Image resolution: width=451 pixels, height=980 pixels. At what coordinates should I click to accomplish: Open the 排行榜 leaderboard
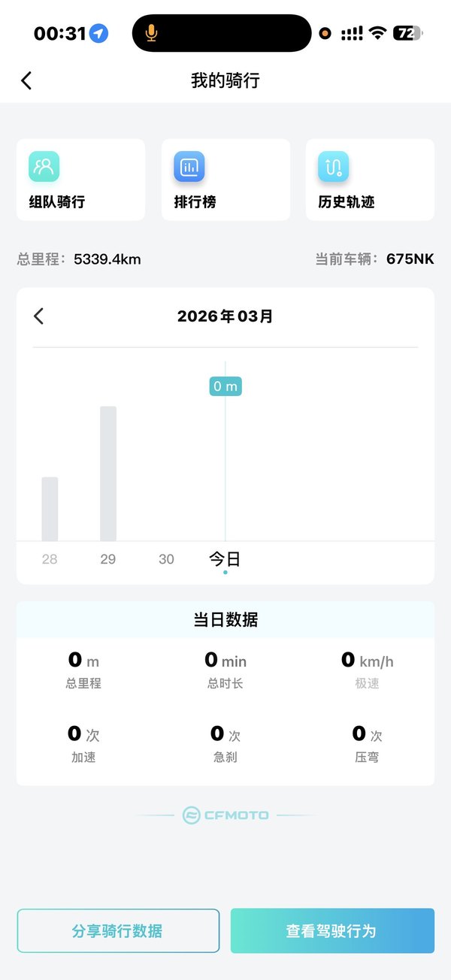tap(225, 179)
